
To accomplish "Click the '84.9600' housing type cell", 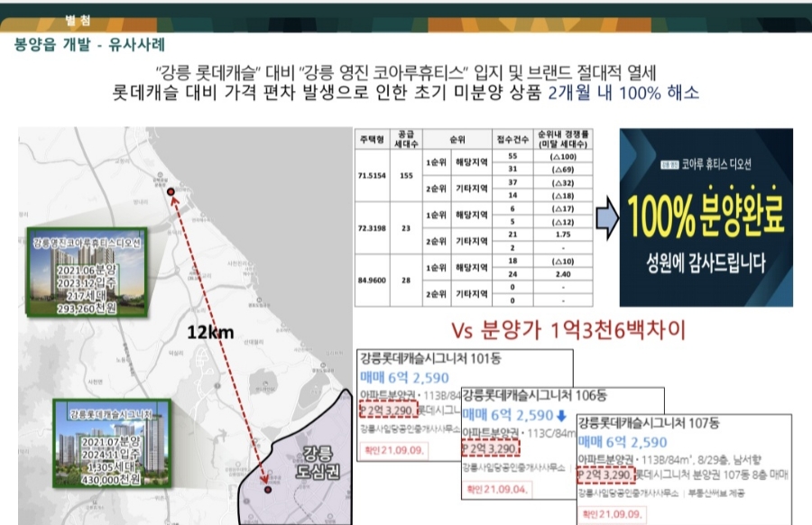I will (372, 281).
